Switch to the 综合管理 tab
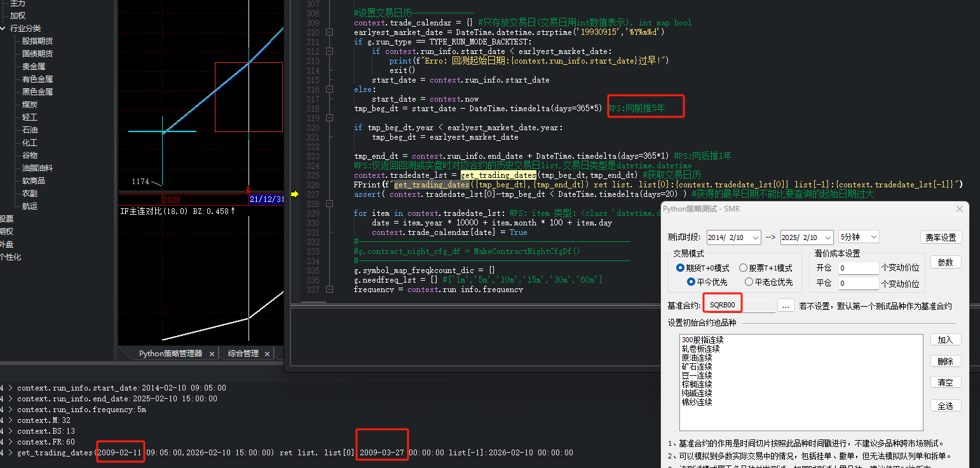The width and height of the screenshot is (980, 468). 243,354
